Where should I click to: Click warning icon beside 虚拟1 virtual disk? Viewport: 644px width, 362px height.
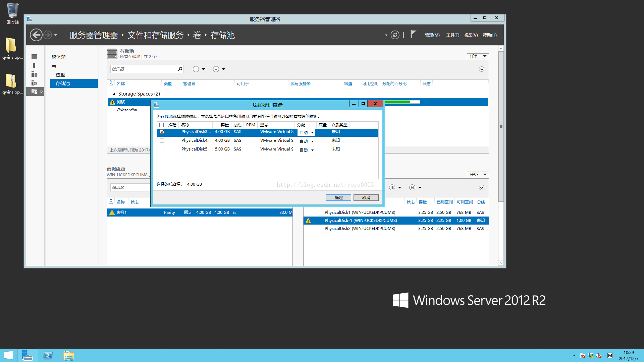112,213
